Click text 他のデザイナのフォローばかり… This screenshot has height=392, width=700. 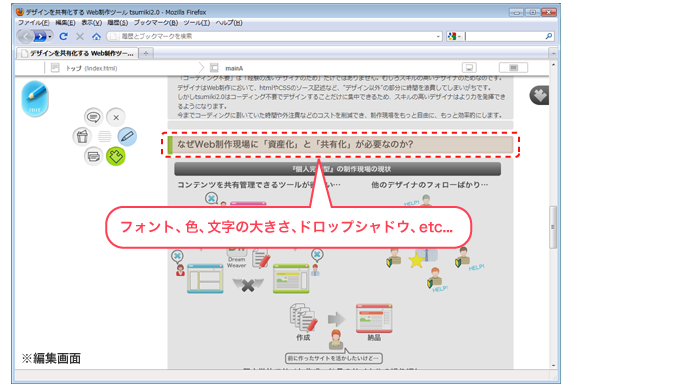point(429,184)
